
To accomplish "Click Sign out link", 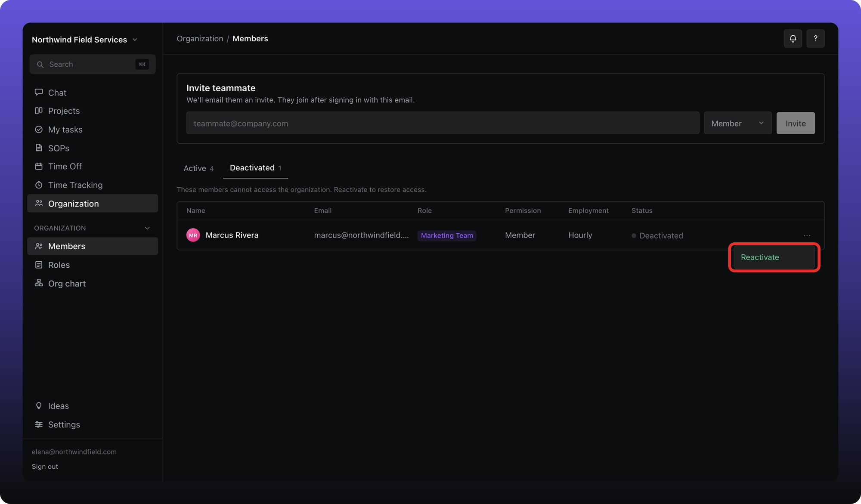I will pyautogui.click(x=45, y=467).
